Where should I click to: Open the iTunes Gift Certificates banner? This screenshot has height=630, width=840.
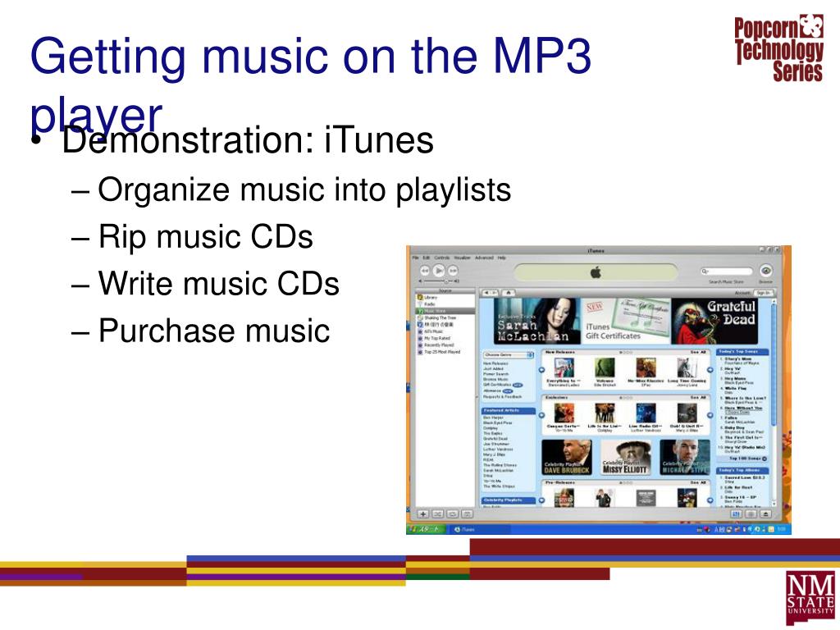626,321
